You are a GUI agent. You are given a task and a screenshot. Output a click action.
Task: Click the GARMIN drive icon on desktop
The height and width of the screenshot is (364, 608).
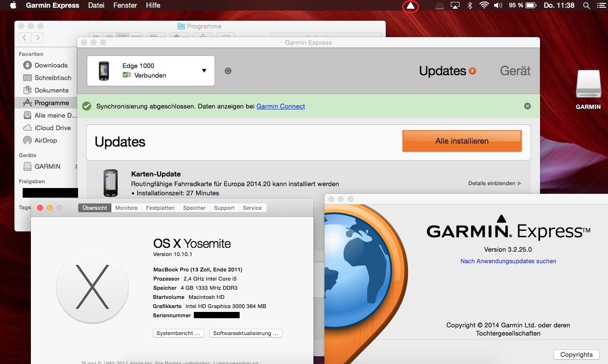pyautogui.click(x=588, y=85)
